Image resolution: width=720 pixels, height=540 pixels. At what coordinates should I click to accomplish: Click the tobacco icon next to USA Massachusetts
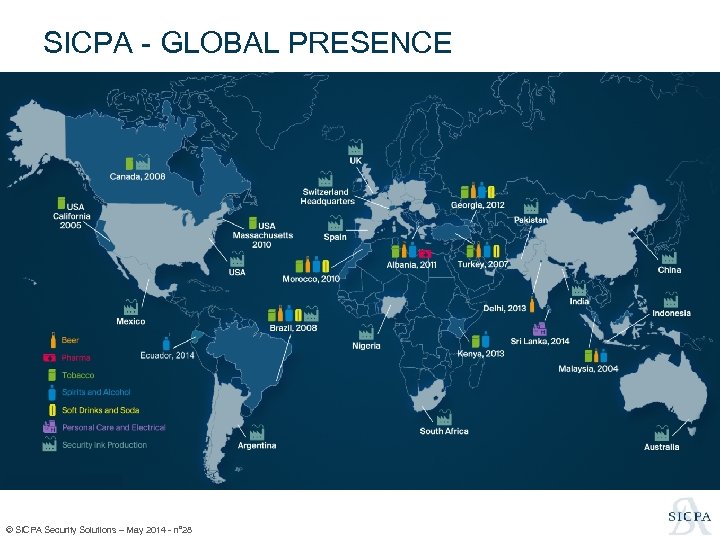(253, 223)
